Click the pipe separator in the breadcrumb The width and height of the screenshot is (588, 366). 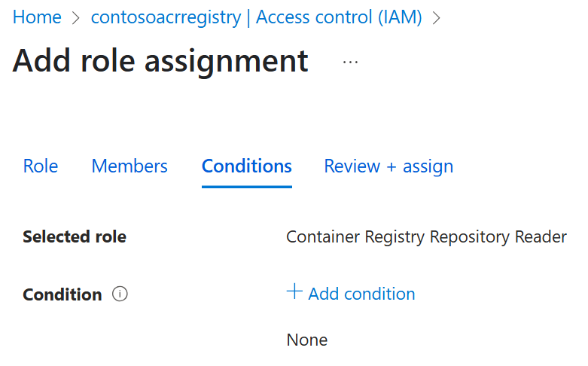[x=248, y=18]
